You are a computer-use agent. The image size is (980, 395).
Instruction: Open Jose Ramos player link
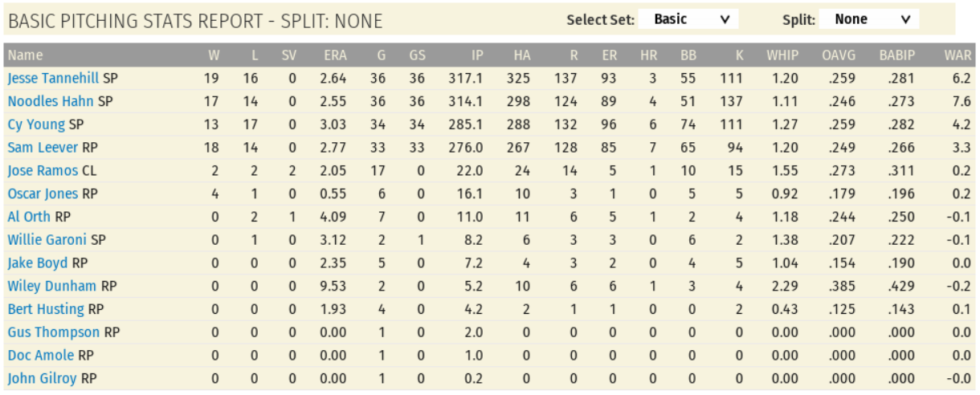click(43, 171)
